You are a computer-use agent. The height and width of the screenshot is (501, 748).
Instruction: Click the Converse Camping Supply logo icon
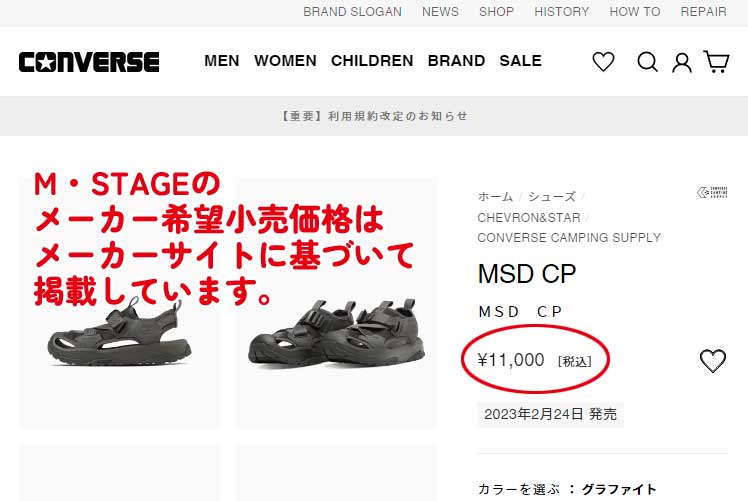coord(712,193)
